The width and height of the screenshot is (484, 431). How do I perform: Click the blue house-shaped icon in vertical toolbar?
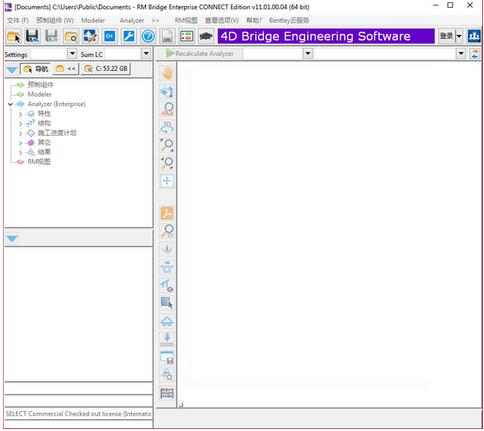point(167,321)
